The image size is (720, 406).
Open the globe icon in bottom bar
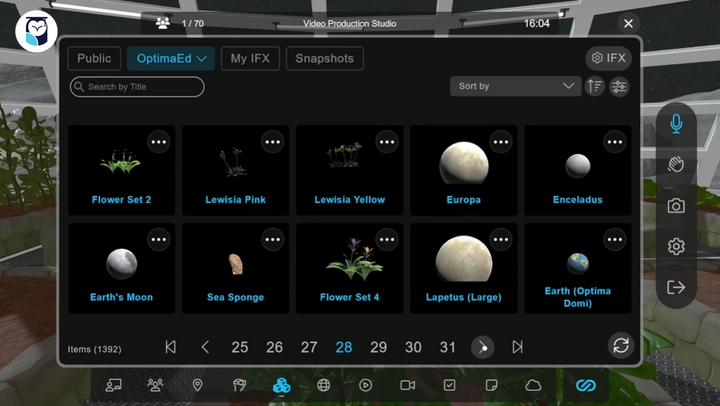click(324, 385)
